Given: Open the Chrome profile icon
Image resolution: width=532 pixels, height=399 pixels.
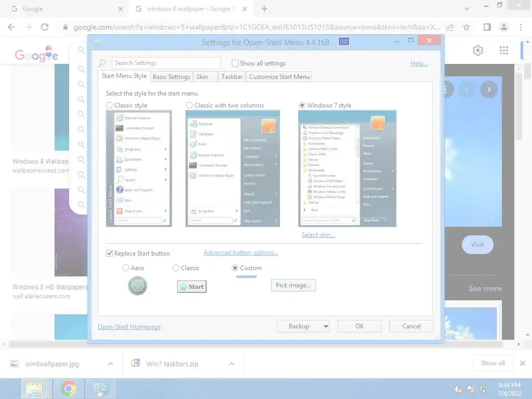Looking at the screenshot, I should coord(504,27).
